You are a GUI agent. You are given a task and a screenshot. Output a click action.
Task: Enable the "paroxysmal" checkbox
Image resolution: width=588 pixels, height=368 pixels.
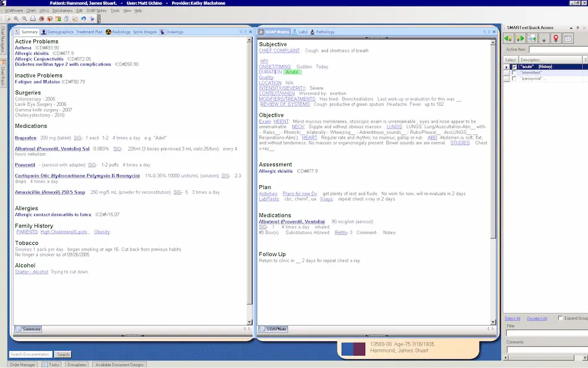(x=514, y=78)
